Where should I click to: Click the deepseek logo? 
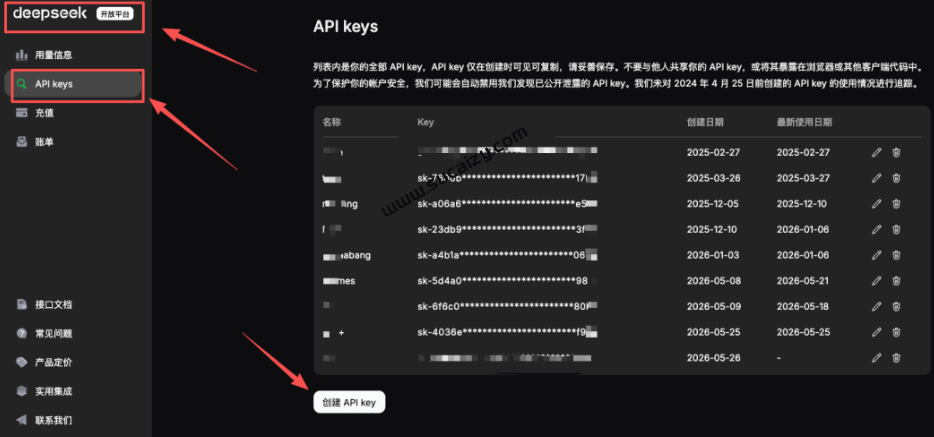pyautogui.click(x=50, y=13)
